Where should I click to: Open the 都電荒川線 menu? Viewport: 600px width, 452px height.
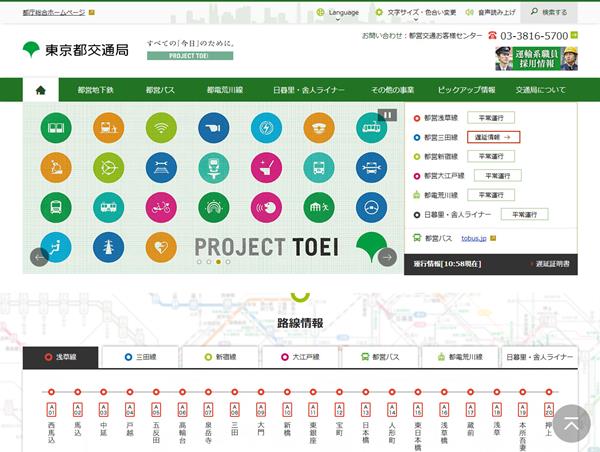225,90
